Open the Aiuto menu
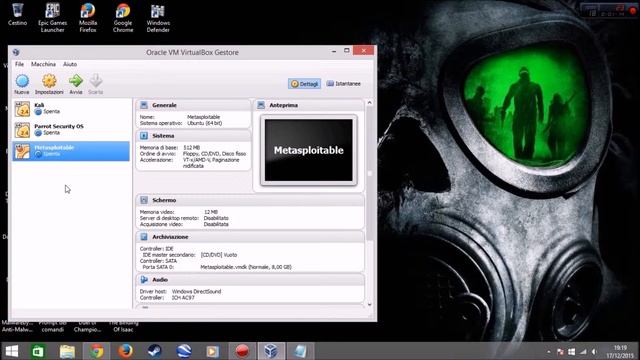Viewport: 640px width, 360px height. pos(70,64)
